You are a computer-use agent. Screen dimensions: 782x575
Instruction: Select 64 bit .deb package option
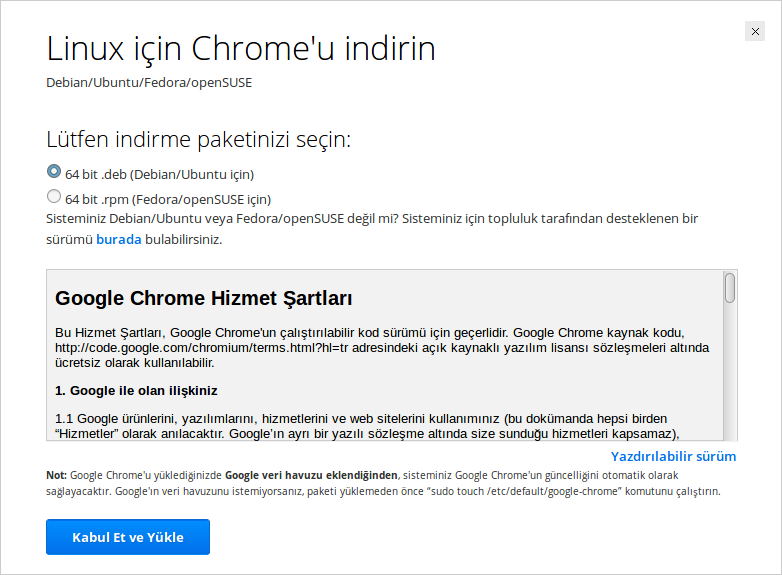point(54,172)
